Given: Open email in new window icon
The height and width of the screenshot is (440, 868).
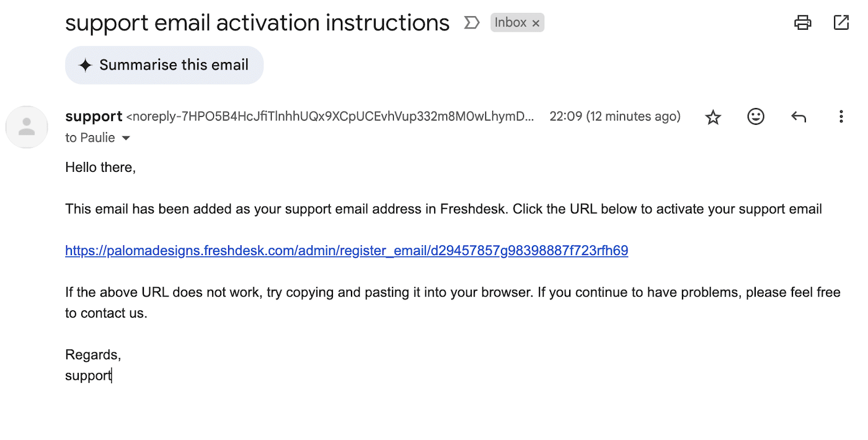Looking at the screenshot, I should [841, 22].
